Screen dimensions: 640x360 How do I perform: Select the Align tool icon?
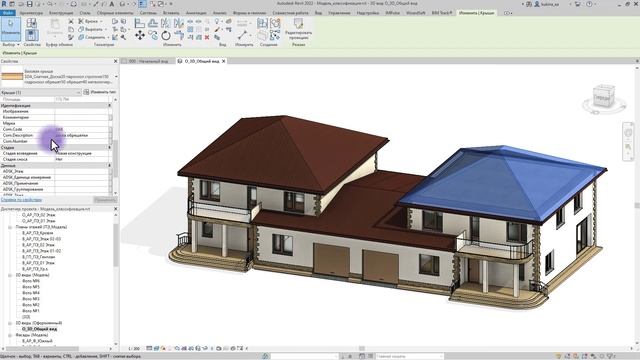[x=140, y=23]
